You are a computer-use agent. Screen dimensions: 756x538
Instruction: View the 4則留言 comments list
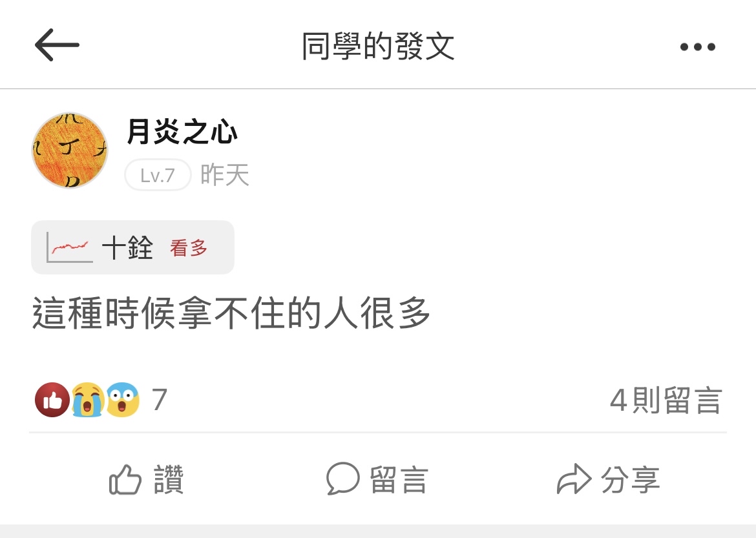(666, 400)
